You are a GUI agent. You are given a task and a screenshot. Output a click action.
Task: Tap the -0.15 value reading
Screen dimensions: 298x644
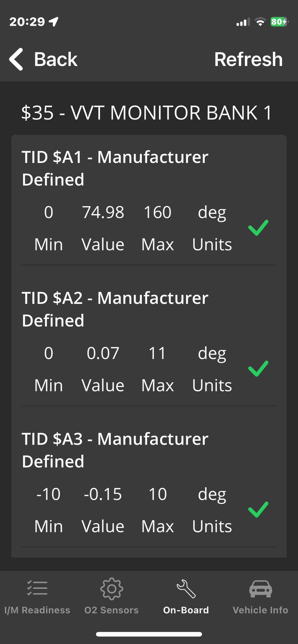point(103,494)
